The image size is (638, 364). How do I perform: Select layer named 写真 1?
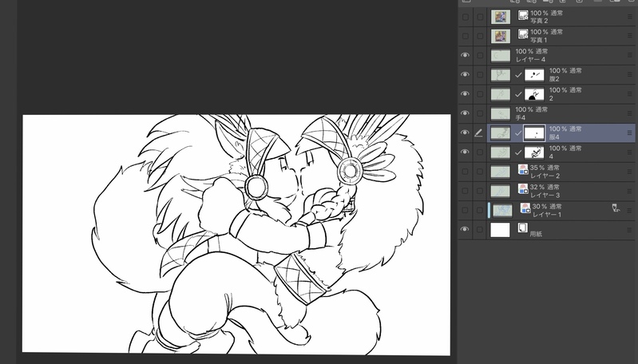tap(539, 40)
